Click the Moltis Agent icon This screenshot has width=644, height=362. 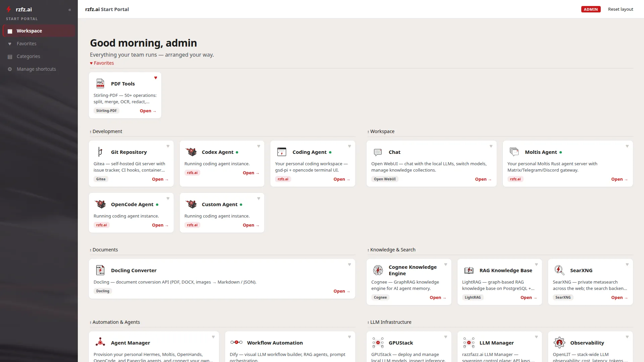(x=514, y=152)
